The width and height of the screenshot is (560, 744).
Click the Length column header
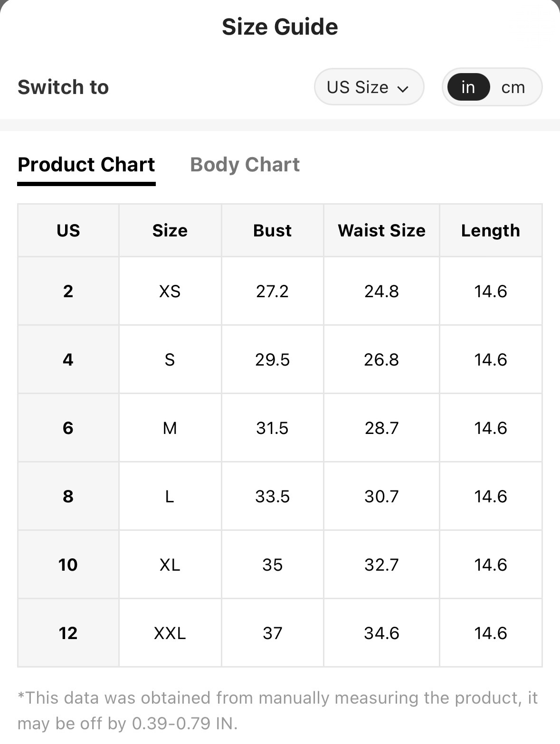pos(491,230)
